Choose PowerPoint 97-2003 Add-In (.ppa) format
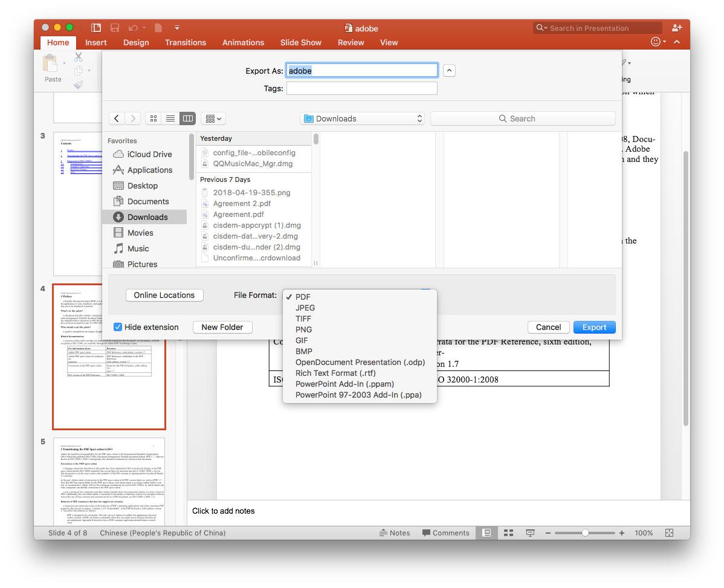Image resolution: width=724 pixels, height=588 pixels. (360, 395)
